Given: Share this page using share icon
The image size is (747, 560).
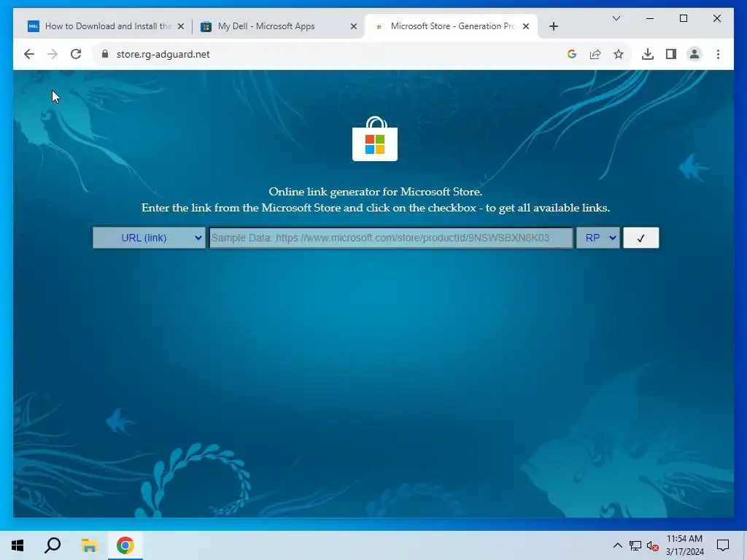Looking at the screenshot, I should pyautogui.click(x=595, y=54).
